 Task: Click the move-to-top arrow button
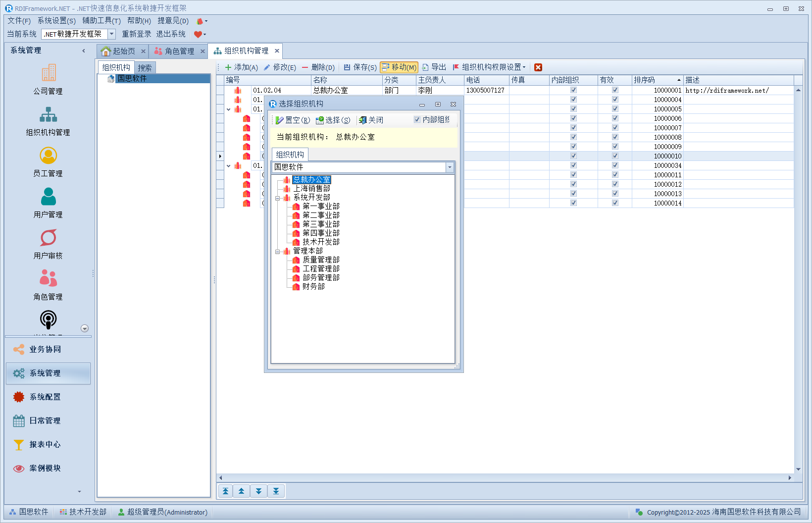pos(225,491)
